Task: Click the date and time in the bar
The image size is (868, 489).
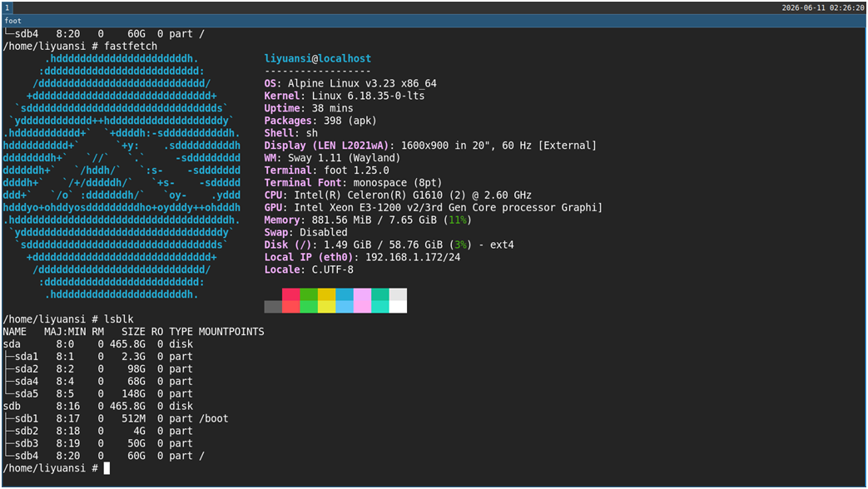Action: coord(822,7)
